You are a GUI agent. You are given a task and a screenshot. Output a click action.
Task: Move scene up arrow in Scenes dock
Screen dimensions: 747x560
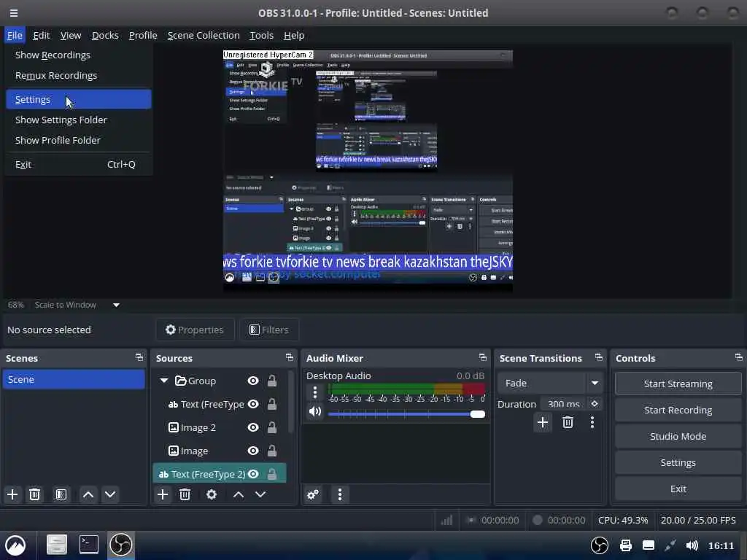[x=88, y=494]
